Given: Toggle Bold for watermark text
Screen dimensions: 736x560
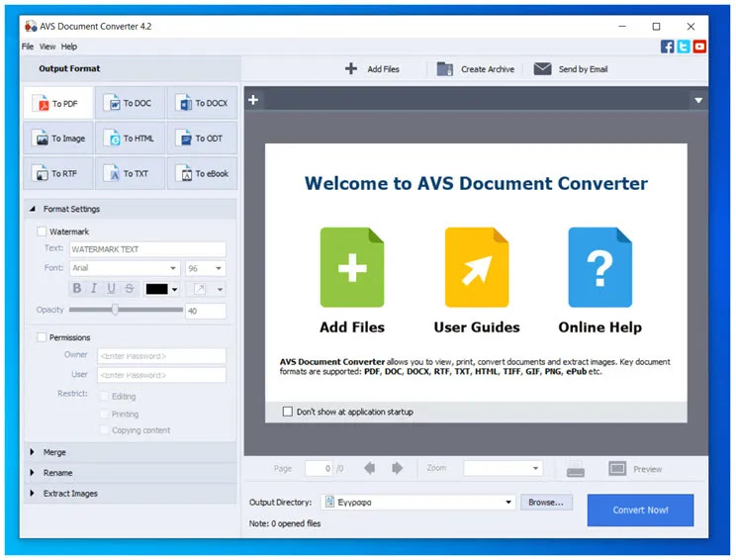Looking at the screenshot, I should tap(77, 288).
